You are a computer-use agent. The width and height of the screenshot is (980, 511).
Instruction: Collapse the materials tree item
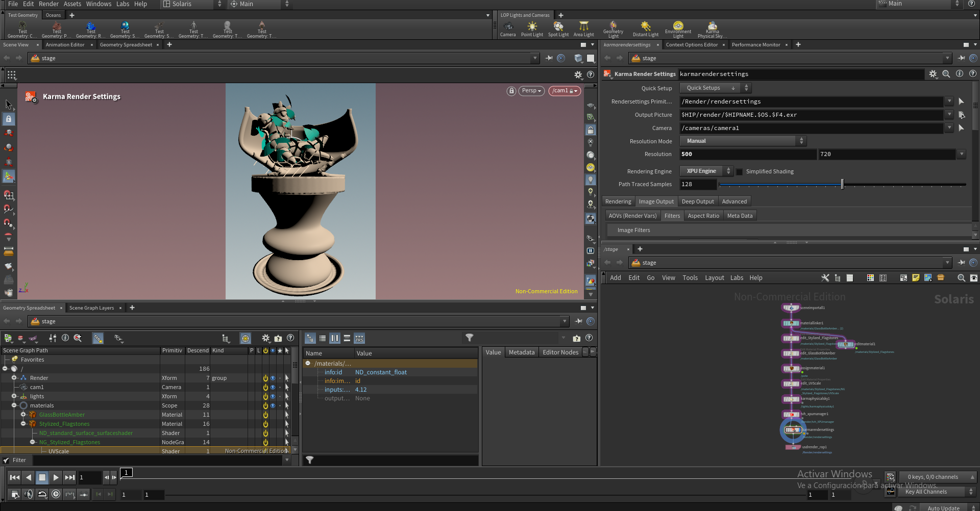14,405
